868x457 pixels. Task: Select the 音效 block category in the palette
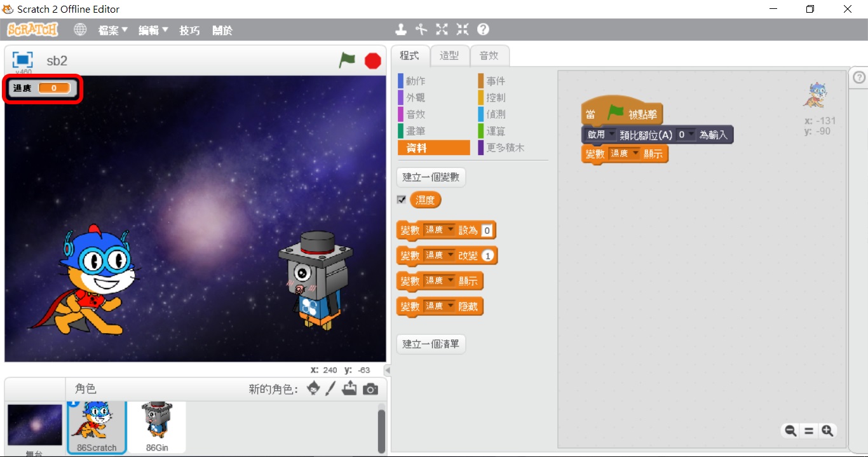point(434,114)
